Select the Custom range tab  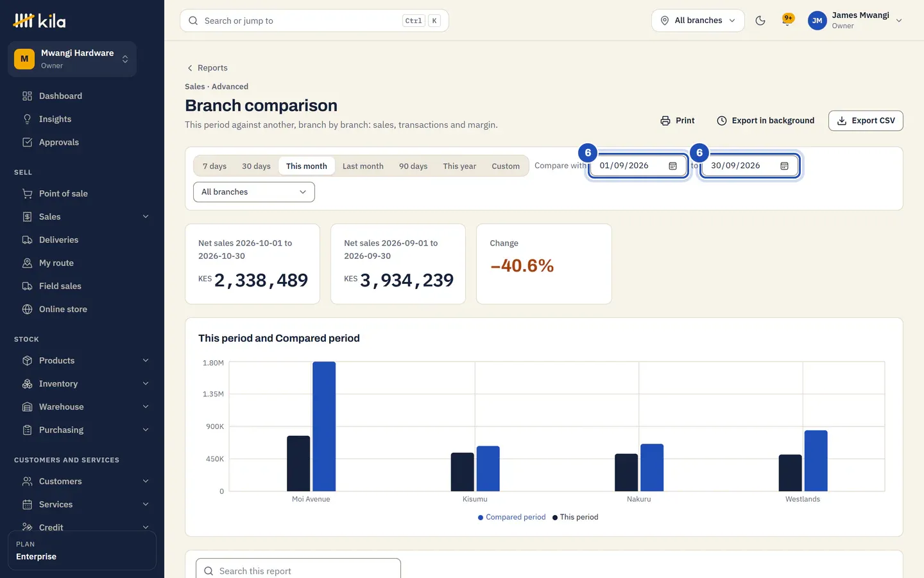506,166
